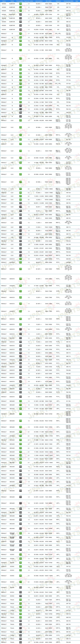This screenshot has height=644, width=80.
Task: Click petrol icon in NISSAN KUBISTAR D4F 712 row
Action: pos(21,7)
